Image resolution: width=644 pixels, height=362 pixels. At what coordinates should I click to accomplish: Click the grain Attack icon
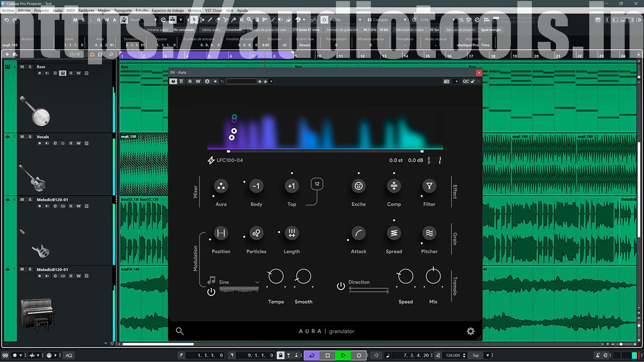pyautogui.click(x=358, y=233)
